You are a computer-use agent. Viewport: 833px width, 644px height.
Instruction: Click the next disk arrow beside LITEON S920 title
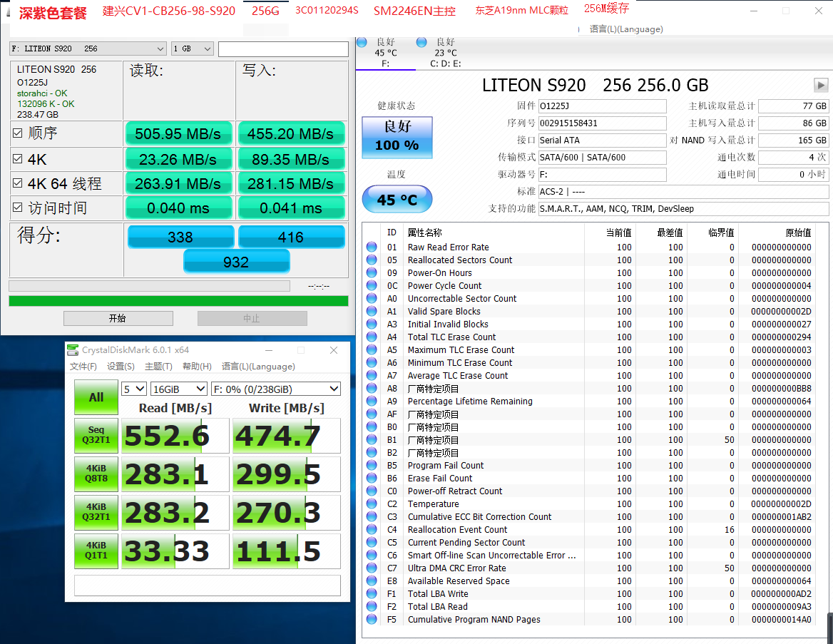coord(821,85)
